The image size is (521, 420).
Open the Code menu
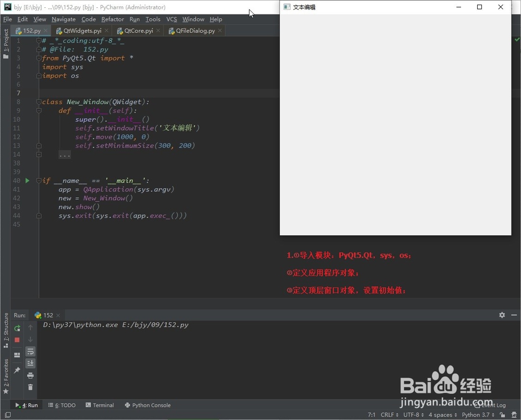point(89,19)
